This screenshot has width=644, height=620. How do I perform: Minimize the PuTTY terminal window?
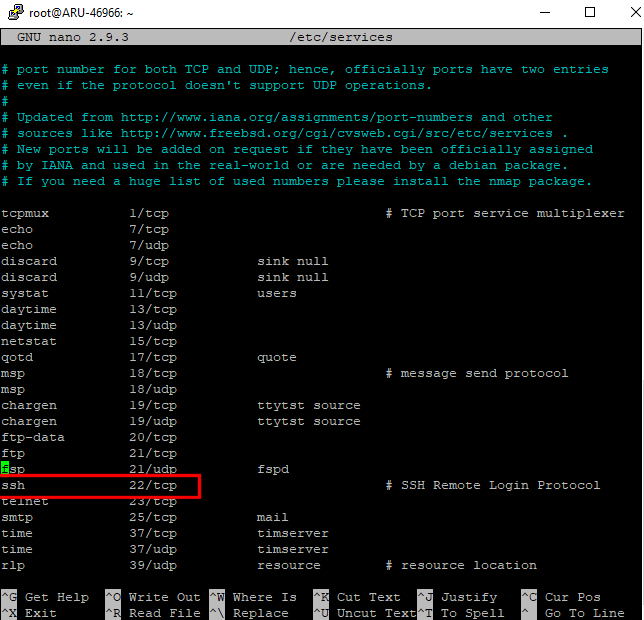point(542,13)
